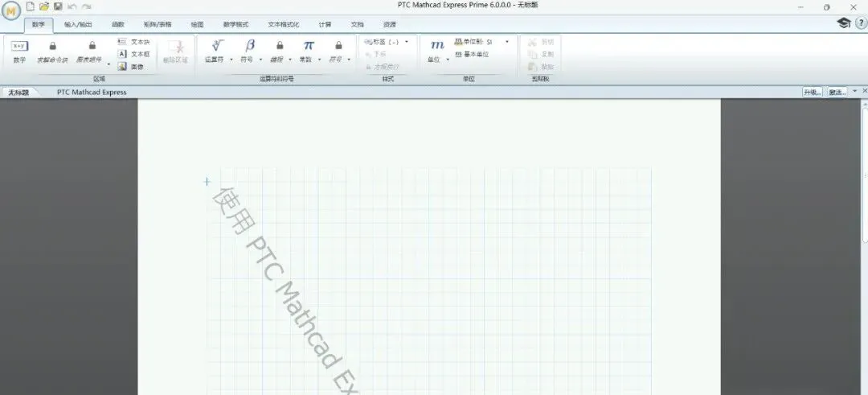The height and width of the screenshot is (395, 868).
Task: Click the 激活... activate button
Action: click(837, 92)
